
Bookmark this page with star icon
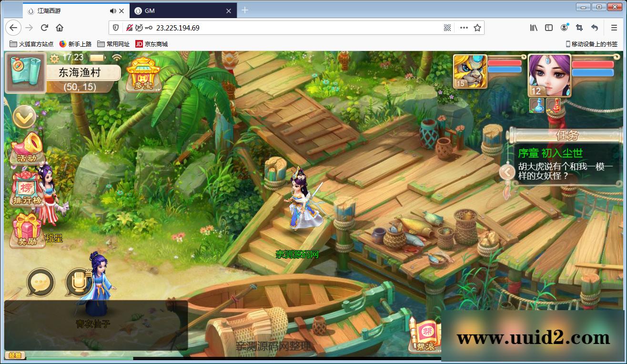pos(477,28)
